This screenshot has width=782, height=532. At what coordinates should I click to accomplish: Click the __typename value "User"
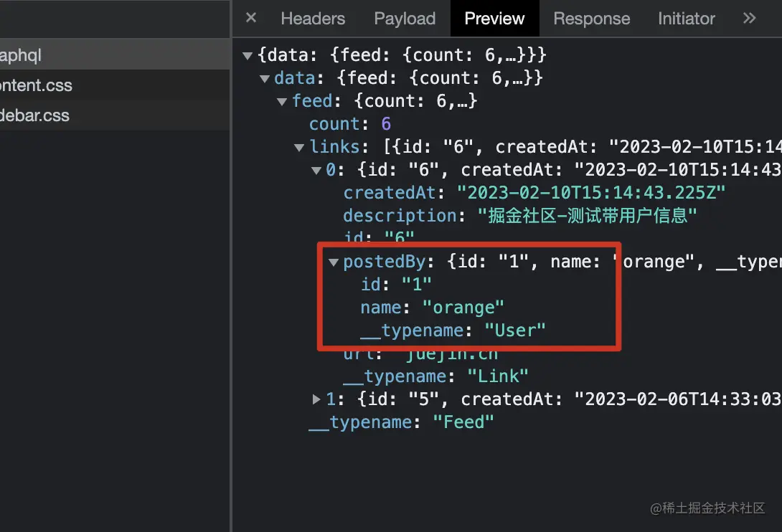tap(515, 330)
